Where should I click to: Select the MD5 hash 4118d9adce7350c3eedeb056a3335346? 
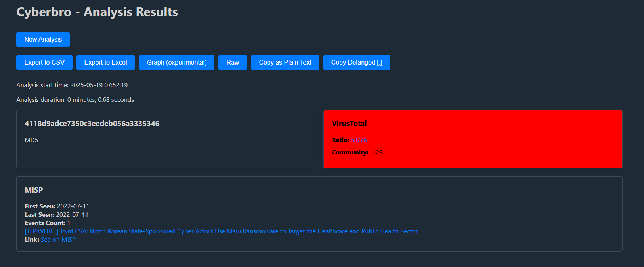[92, 124]
